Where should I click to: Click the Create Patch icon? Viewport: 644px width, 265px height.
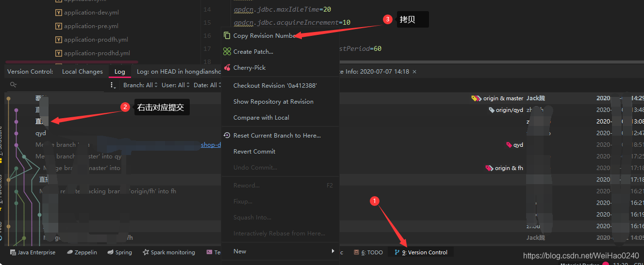(x=227, y=51)
